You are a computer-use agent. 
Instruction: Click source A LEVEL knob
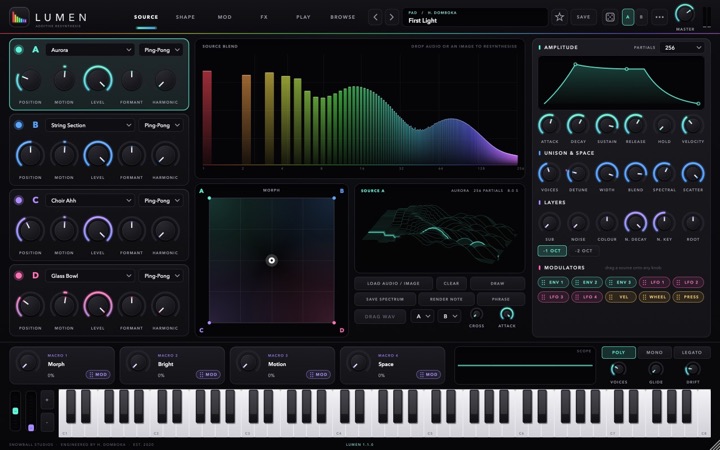coord(98,79)
